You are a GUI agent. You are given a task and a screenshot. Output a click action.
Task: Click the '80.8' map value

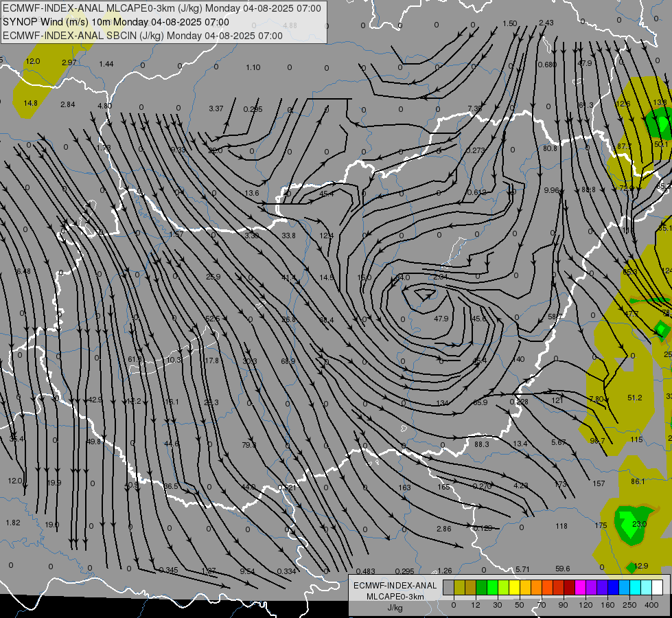pos(550,148)
